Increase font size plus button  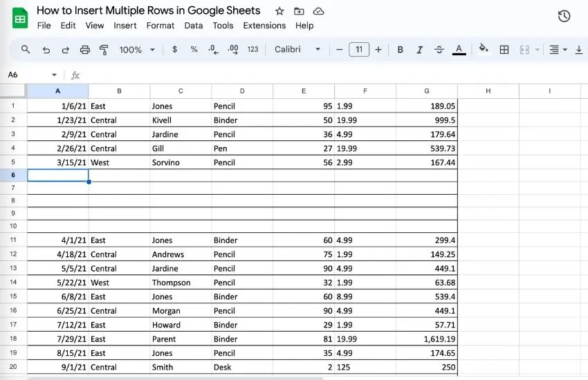(378, 50)
